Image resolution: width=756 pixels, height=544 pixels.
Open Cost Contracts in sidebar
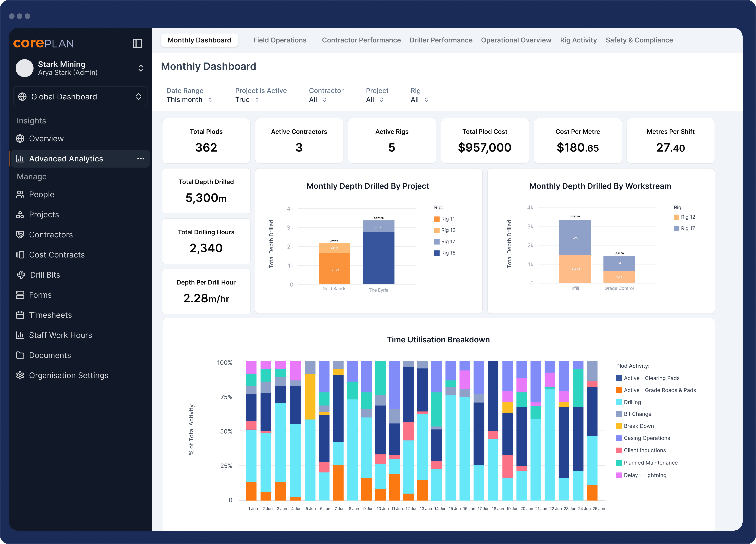point(57,255)
